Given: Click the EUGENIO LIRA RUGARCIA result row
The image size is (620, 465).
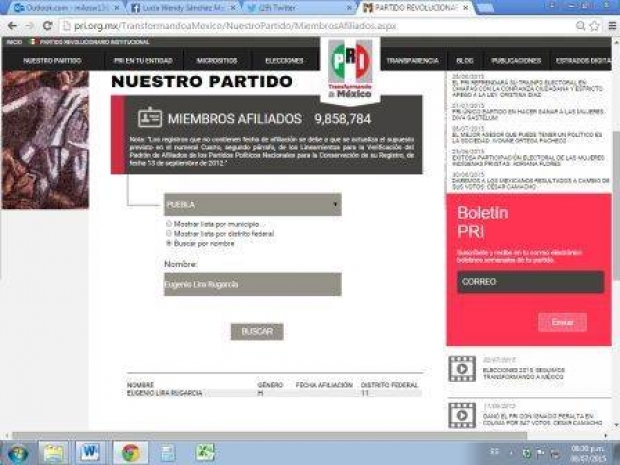Looking at the screenshot, I should (x=274, y=393).
